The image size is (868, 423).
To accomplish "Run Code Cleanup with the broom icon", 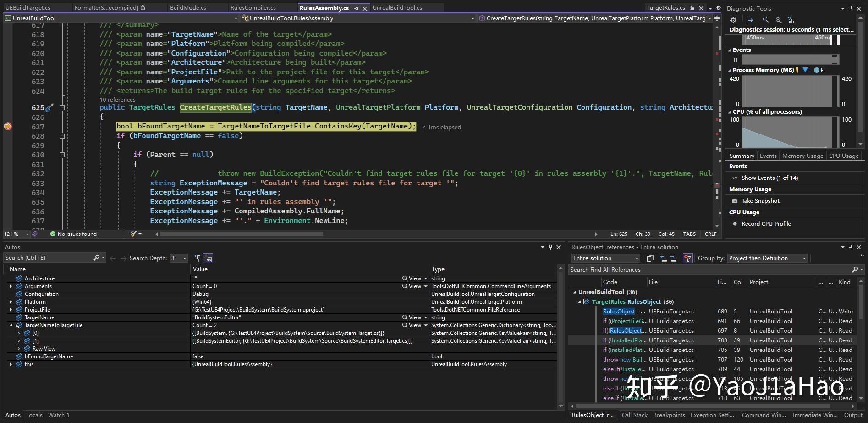I will click(x=133, y=234).
